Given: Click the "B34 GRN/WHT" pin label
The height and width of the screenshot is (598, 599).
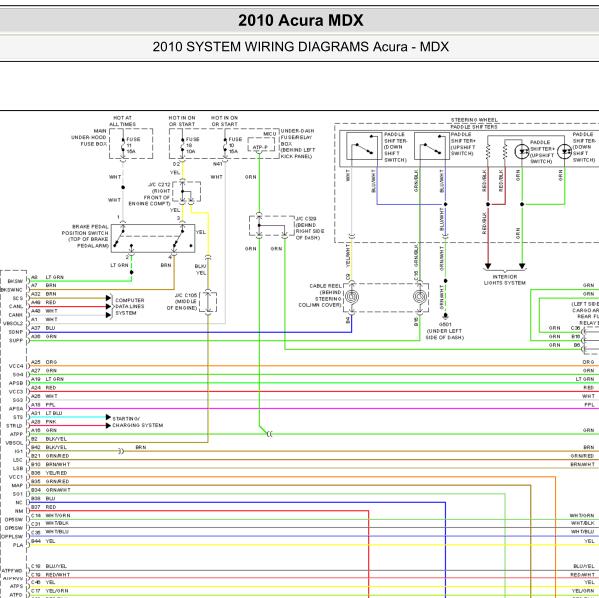Looking at the screenshot, I should coord(51,490).
